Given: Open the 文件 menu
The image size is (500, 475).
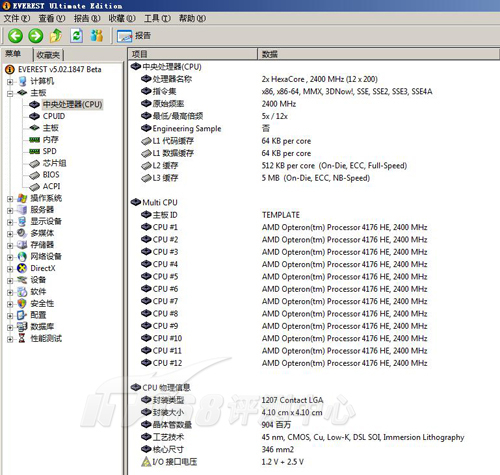Looking at the screenshot, I should tap(17, 18).
